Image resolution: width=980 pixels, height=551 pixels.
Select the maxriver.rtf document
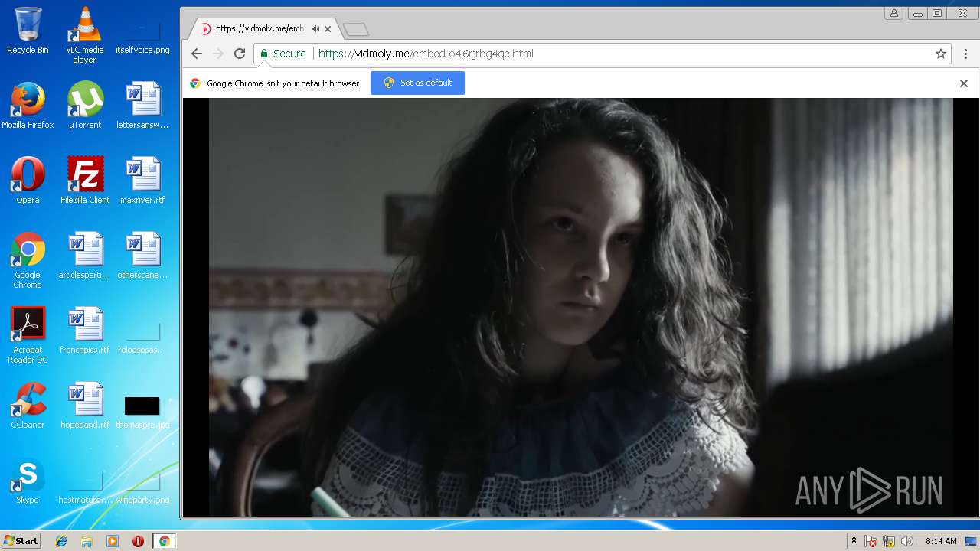point(142,181)
